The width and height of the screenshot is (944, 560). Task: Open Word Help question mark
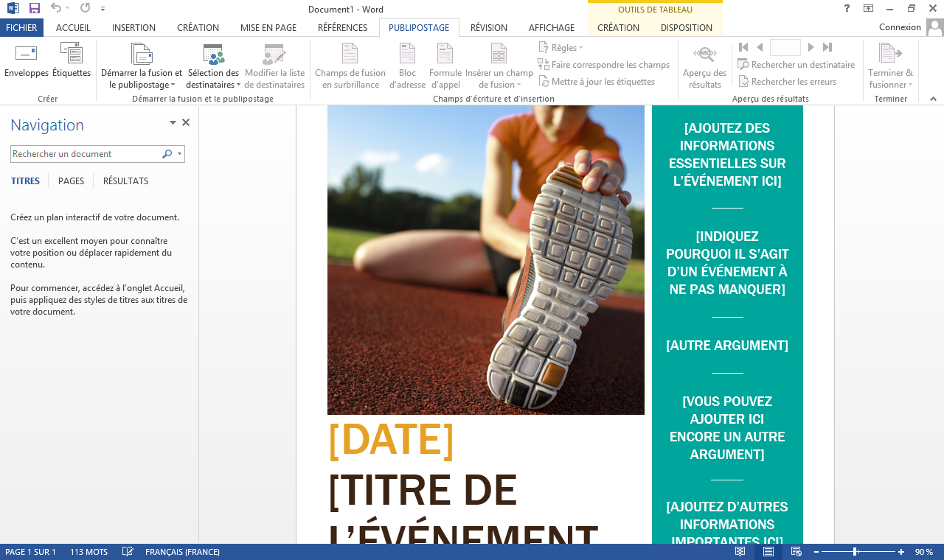pos(846,9)
